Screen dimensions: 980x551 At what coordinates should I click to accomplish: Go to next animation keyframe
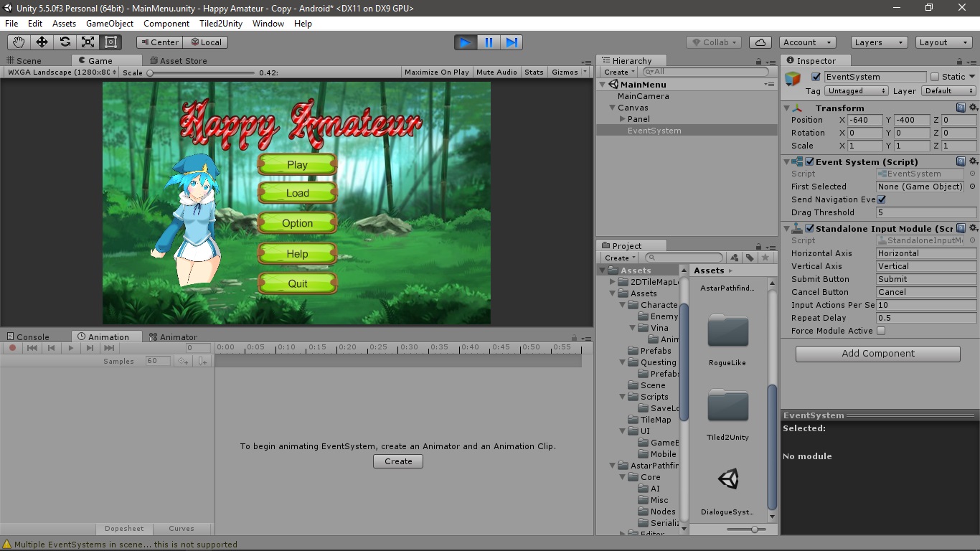coord(90,348)
